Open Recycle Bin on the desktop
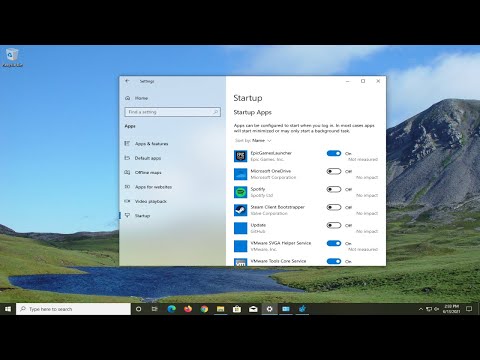Image resolution: width=480 pixels, height=360 pixels. (x=12, y=58)
